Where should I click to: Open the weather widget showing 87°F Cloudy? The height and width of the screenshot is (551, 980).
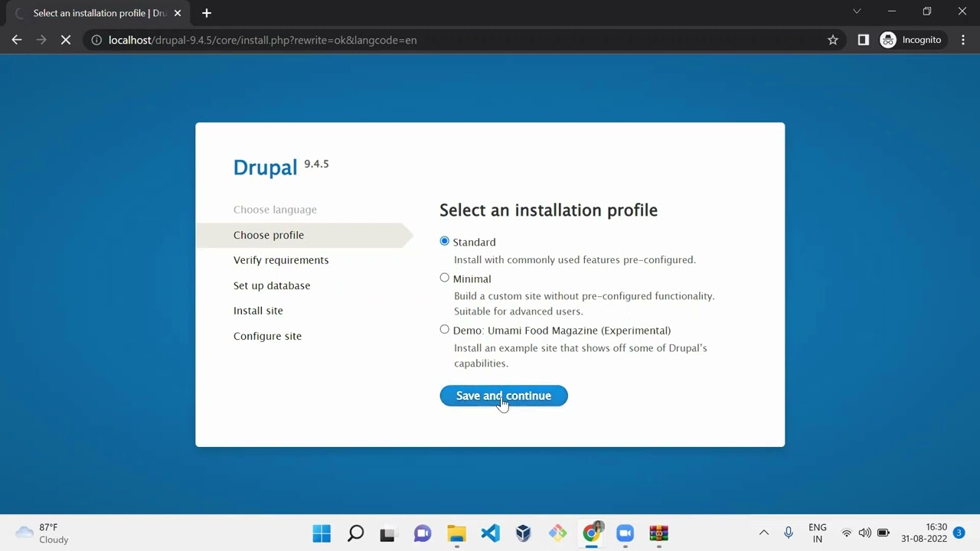click(42, 533)
